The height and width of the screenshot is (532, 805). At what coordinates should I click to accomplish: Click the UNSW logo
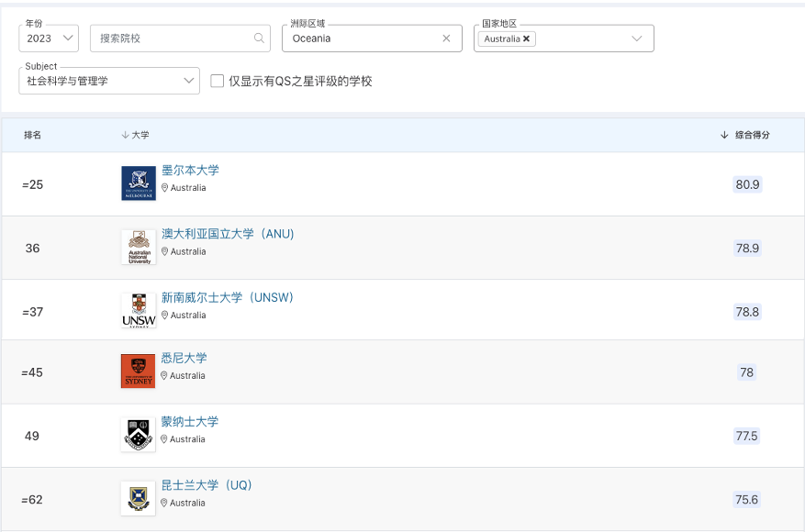139,310
